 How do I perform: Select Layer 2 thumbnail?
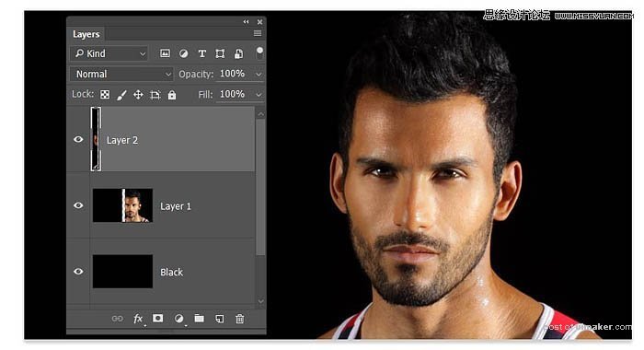pyautogui.click(x=96, y=139)
